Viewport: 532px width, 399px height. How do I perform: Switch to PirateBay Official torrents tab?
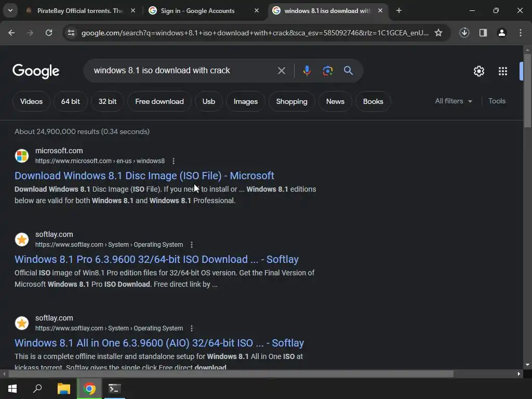click(x=79, y=11)
